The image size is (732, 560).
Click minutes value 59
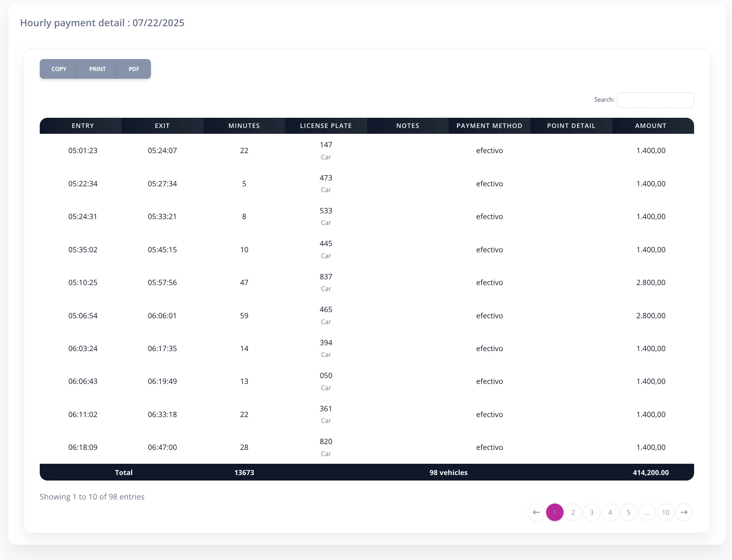(244, 316)
